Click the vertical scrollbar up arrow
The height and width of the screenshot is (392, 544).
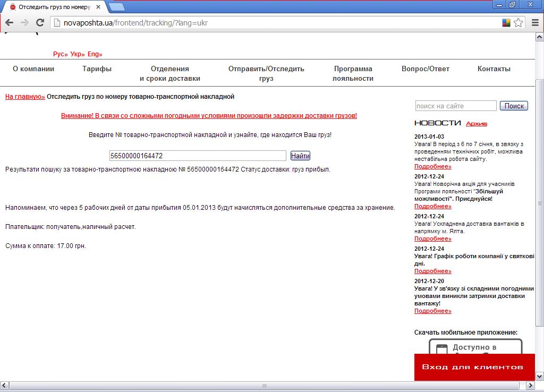[540, 37]
